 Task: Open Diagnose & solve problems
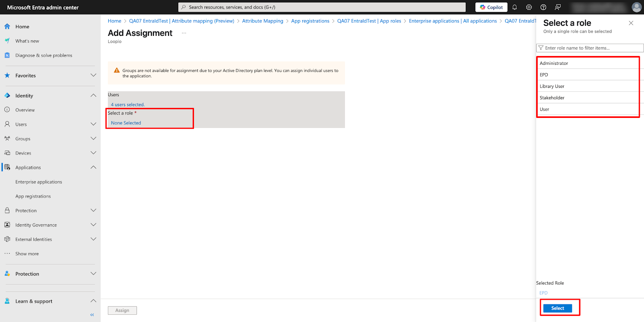(x=44, y=56)
